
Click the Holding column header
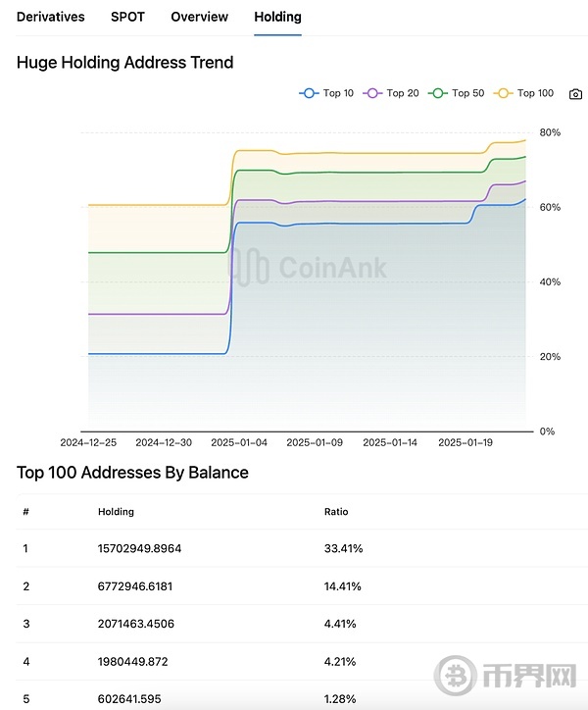[116, 512]
